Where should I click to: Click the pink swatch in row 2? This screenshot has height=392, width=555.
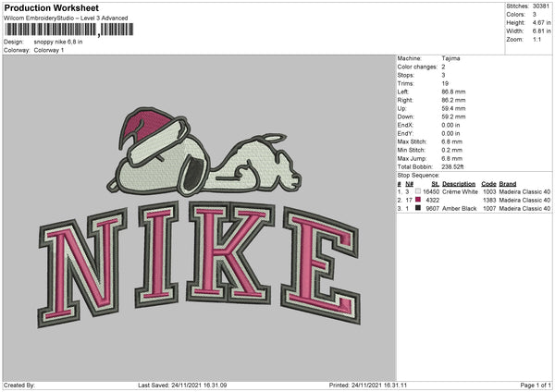tap(418, 200)
